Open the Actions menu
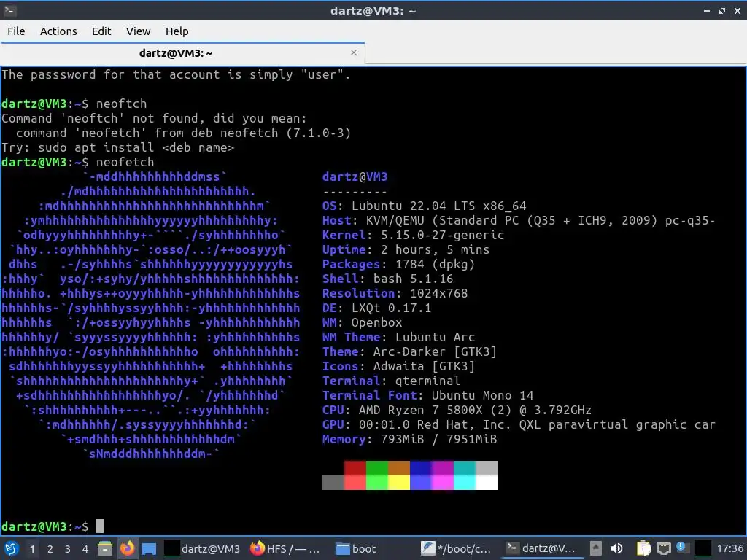Screen dimensions: 747x560 58,31
